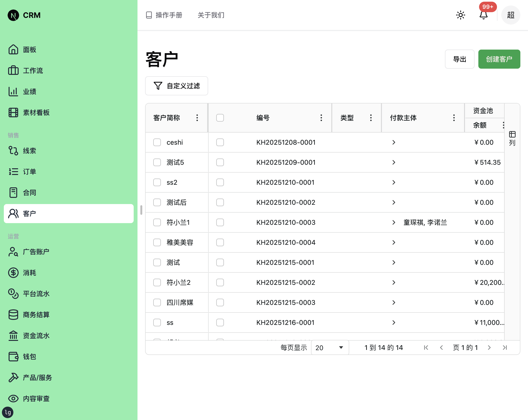Check the checkbox for row ceshi
528x420 pixels.
(157, 142)
